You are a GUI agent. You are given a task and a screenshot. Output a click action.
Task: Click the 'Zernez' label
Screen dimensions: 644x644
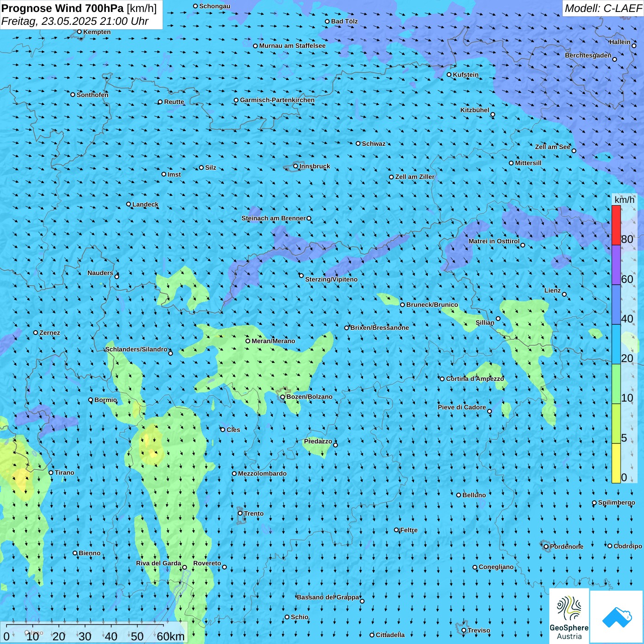[50, 333]
